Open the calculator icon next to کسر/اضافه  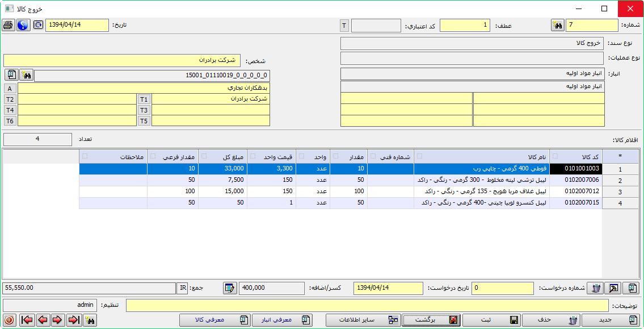230,288
